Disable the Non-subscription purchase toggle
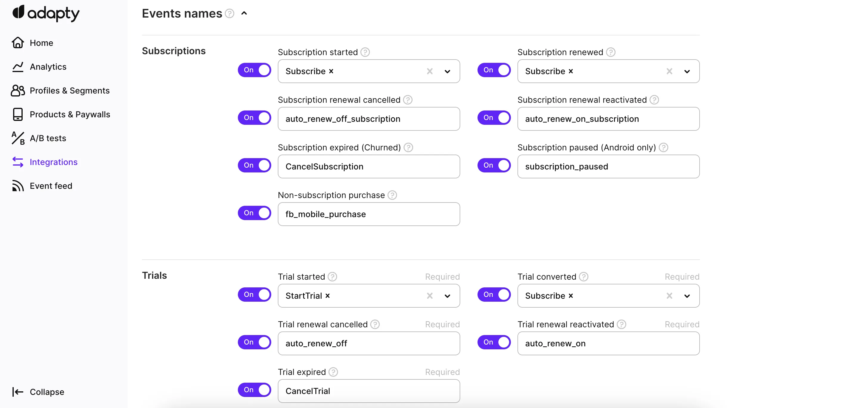 pos(254,213)
